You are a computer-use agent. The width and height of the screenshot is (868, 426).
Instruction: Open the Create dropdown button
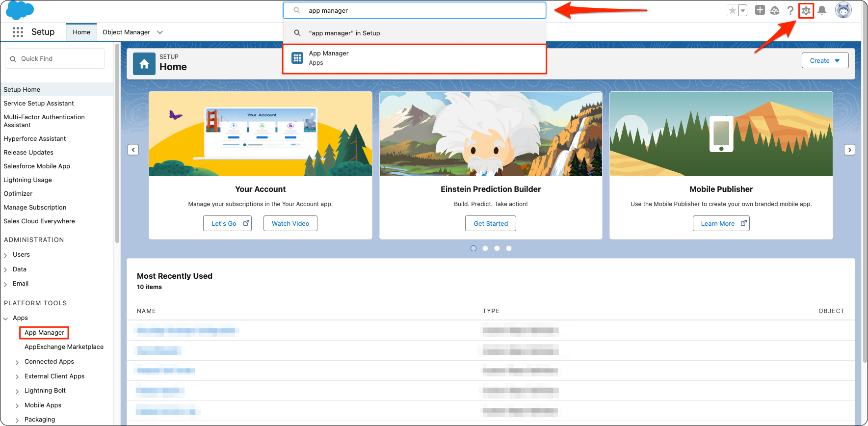coord(825,60)
